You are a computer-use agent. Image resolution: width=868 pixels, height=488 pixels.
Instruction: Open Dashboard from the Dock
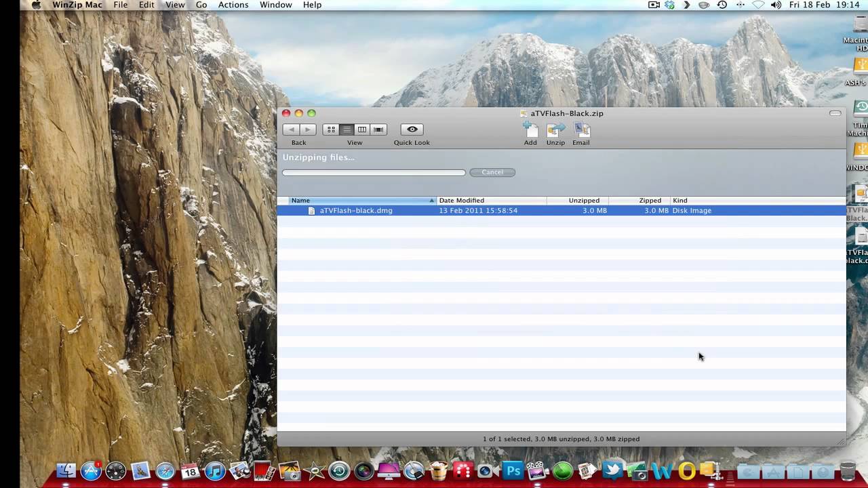(116, 471)
